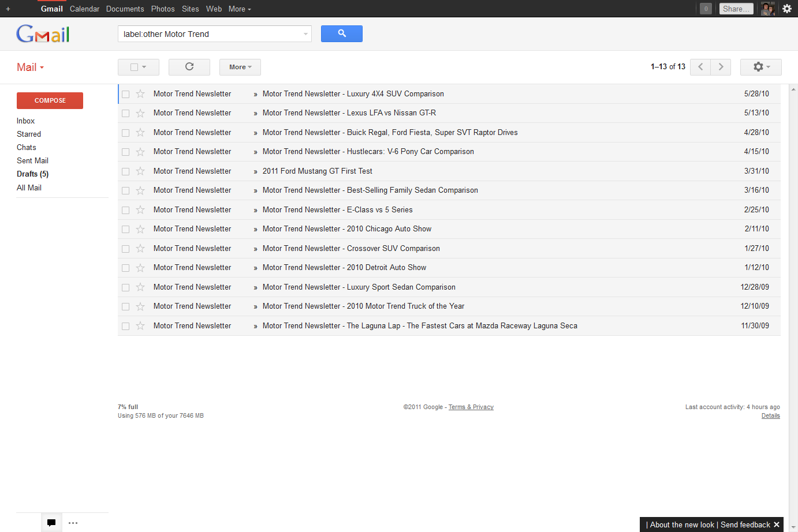The height and width of the screenshot is (532, 798).
Task: Compose a new message
Action: pos(50,100)
